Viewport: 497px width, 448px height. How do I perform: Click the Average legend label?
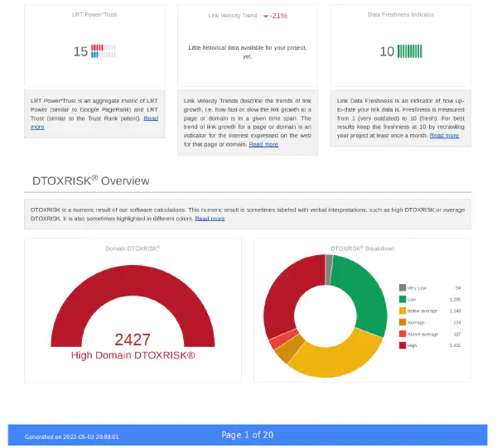click(x=416, y=322)
